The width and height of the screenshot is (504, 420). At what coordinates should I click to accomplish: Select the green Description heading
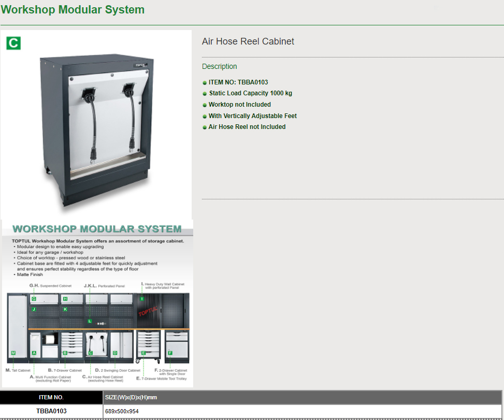(219, 66)
